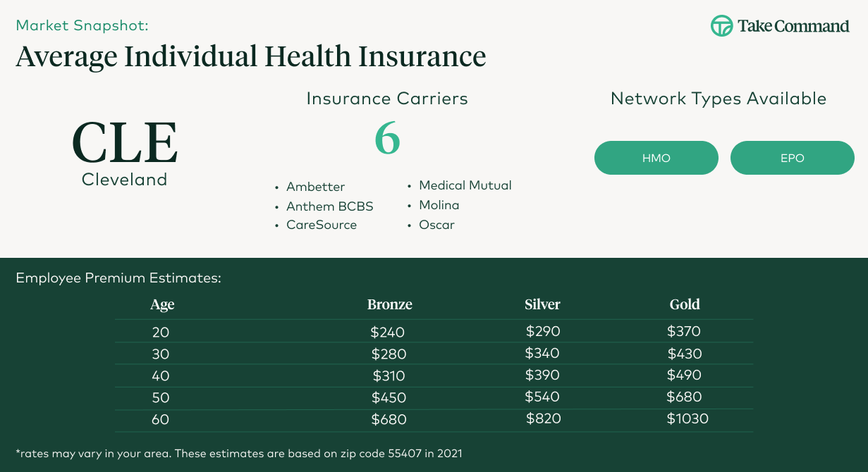The width and height of the screenshot is (868, 472).
Task: Click the Take Command logo icon
Action: coord(721,26)
